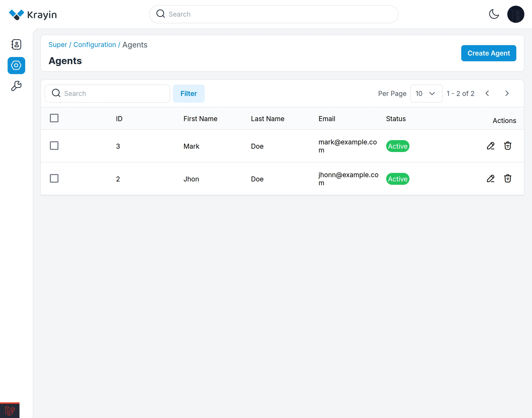Check the row checkbox for Jhon
Screen dimensions: 532x418
(x=54, y=179)
